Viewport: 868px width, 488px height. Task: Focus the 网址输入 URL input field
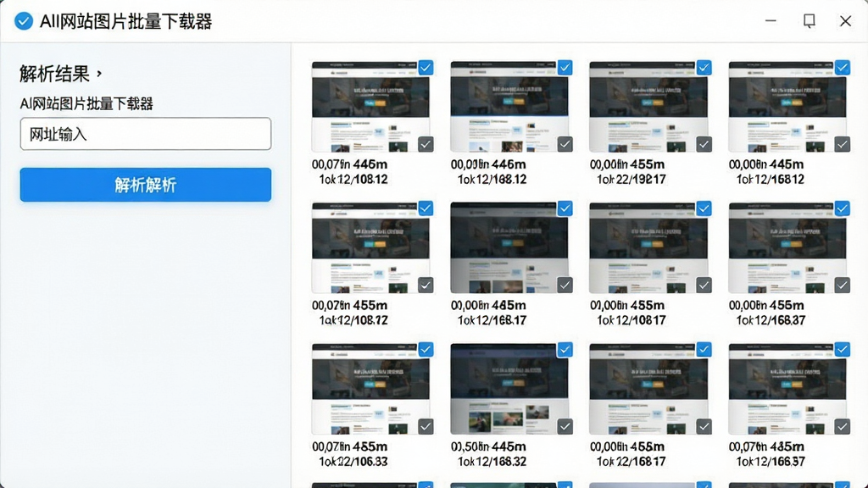146,134
